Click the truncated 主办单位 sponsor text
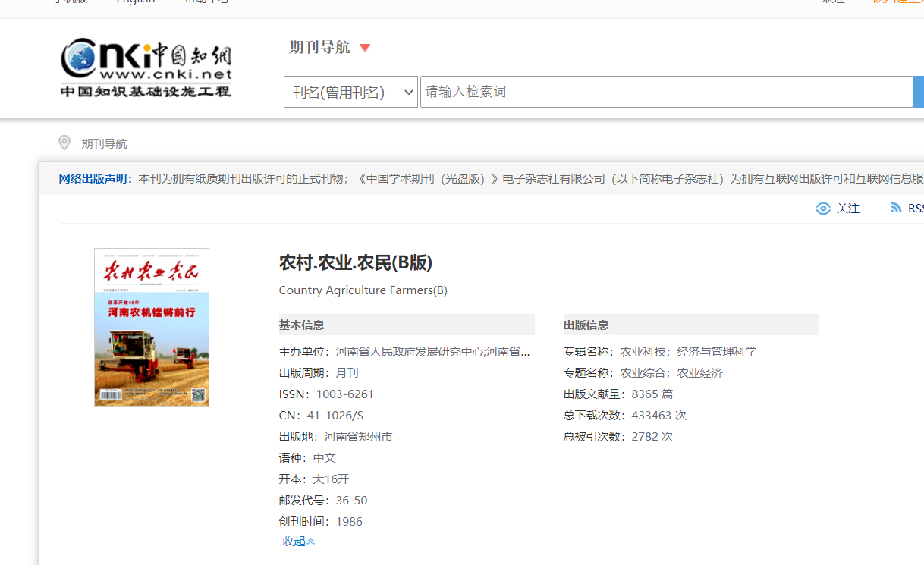 [x=432, y=352]
